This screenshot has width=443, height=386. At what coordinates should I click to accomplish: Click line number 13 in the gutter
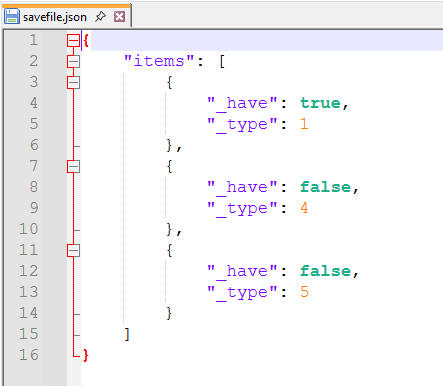click(x=29, y=292)
